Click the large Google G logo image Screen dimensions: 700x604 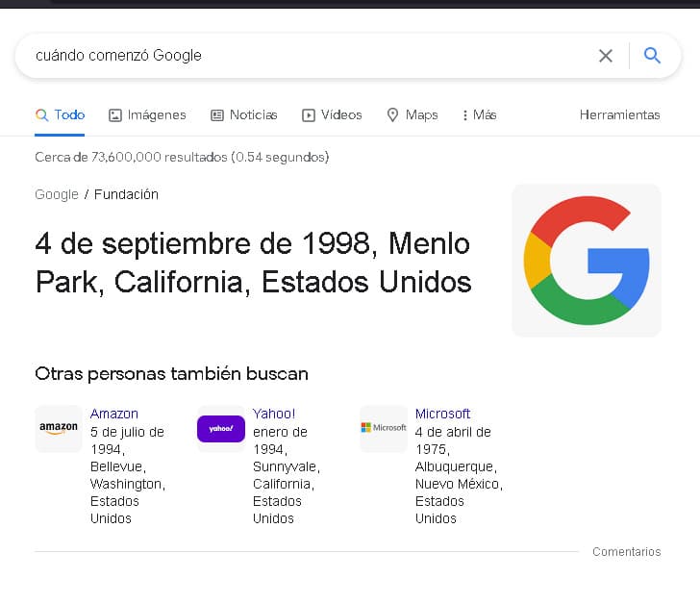click(x=587, y=261)
